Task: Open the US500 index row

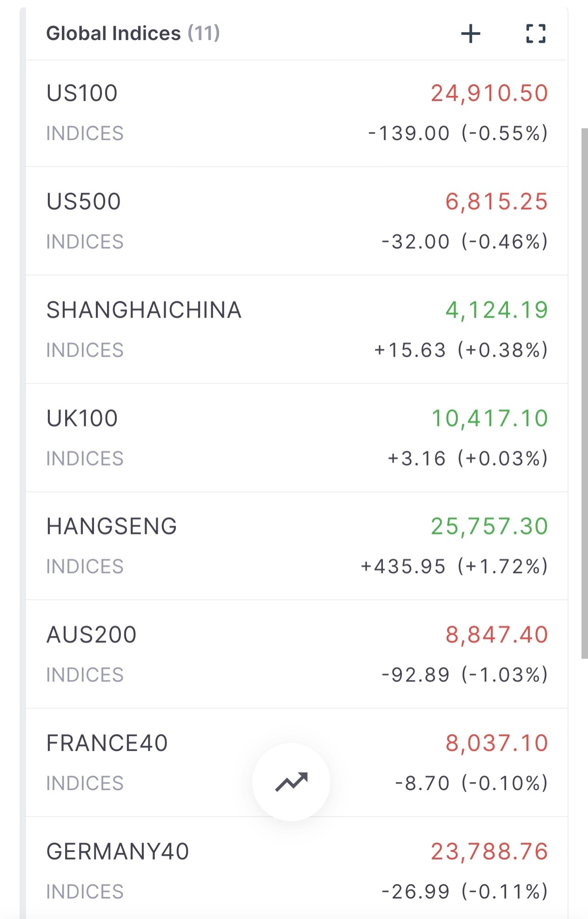Action: pos(84,202)
